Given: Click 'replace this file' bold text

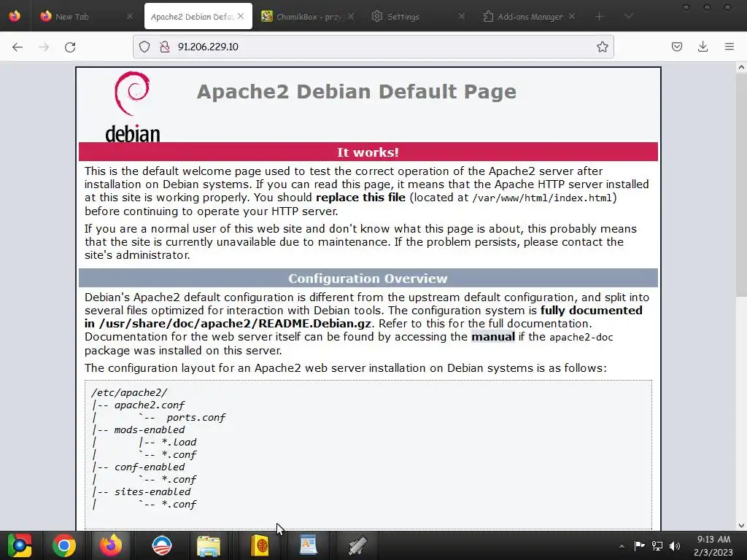Looking at the screenshot, I should point(360,197).
